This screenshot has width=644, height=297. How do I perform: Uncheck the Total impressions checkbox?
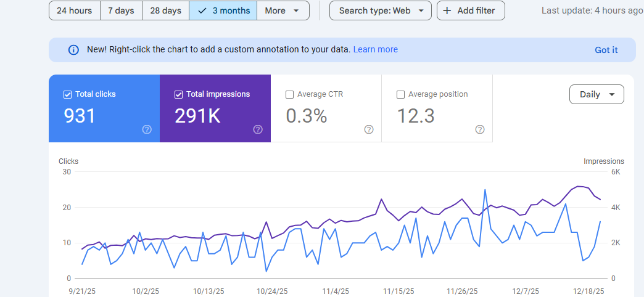179,94
